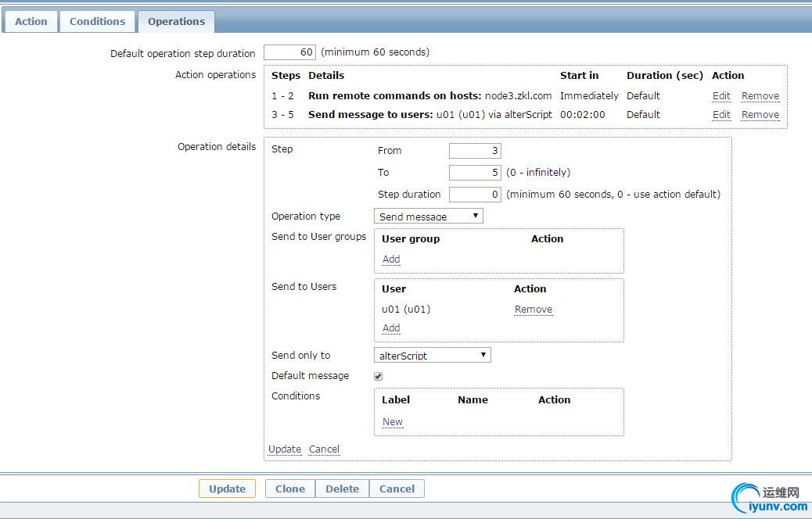Click the user entry u01 (u01)

click(406, 310)
